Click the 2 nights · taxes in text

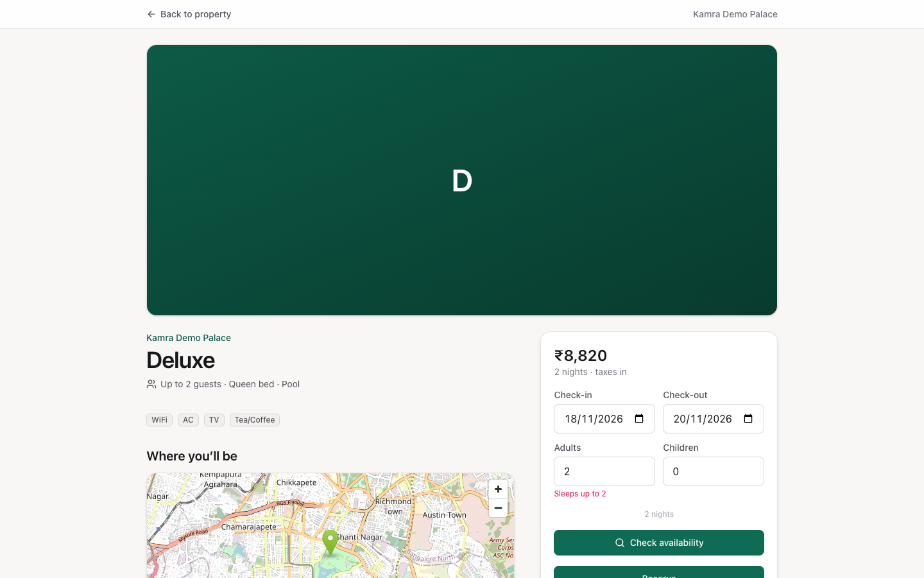click(590, 372)
